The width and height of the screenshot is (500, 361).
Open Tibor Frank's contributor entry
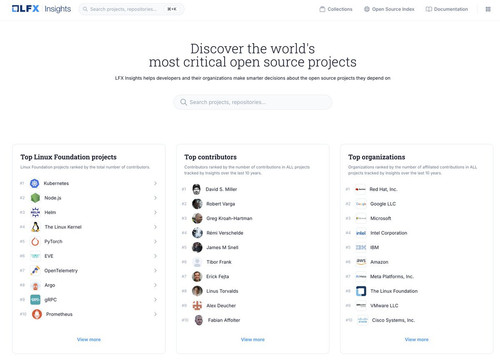point(219,262)
